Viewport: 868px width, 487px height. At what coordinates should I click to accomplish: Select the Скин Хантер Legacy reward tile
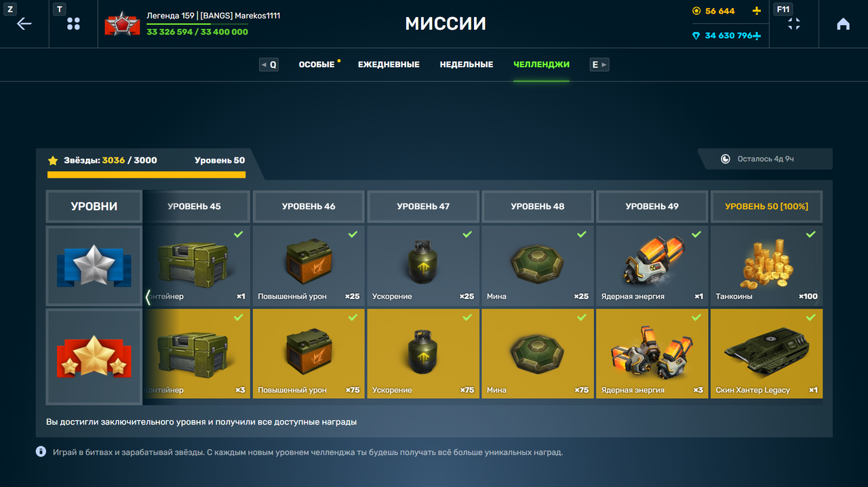point(766,354)
